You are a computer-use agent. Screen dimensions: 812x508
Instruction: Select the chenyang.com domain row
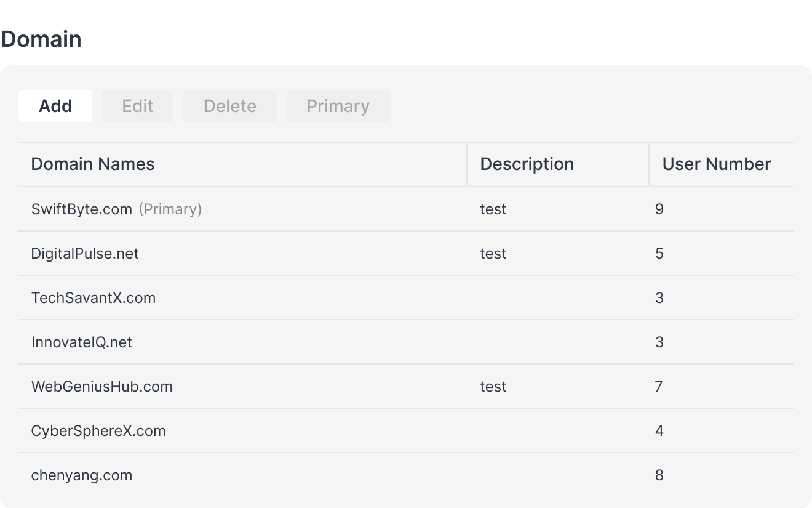pyautogui.click(x=81, y=475)
